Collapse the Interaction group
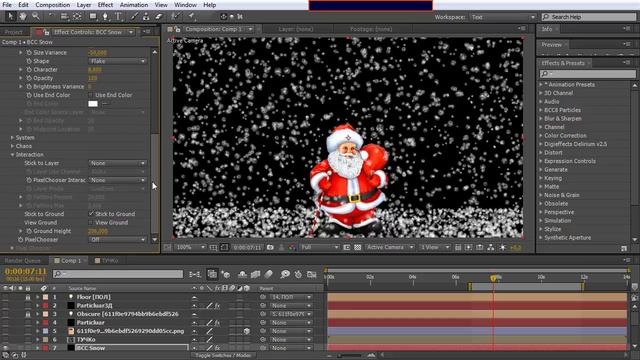The image size is (640, 360). [x=12, y=155]
